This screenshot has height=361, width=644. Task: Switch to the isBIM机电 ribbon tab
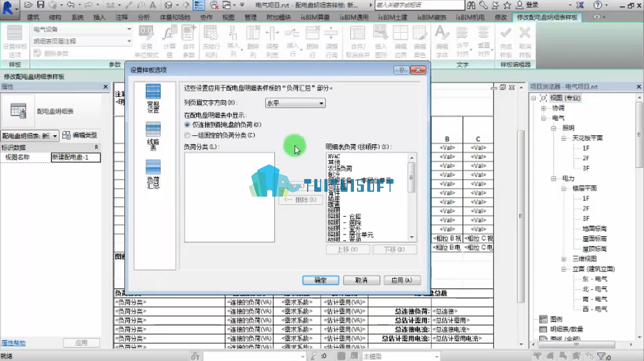point(470,17)
